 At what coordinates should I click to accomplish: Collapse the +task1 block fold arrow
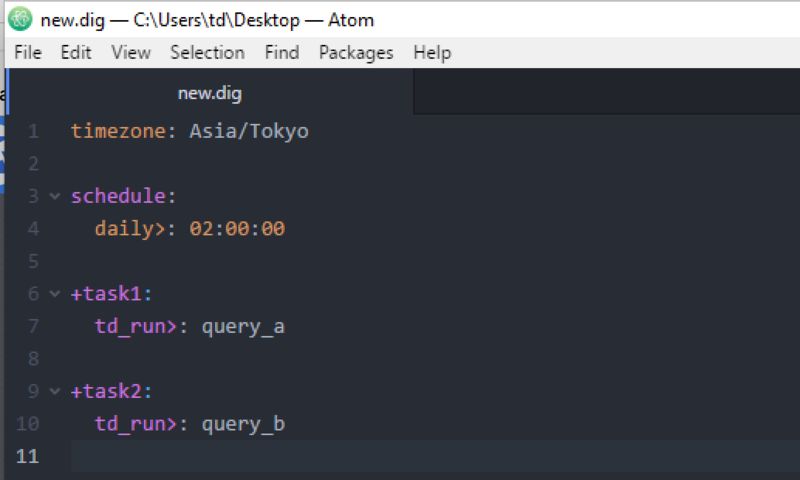point(55,294)
